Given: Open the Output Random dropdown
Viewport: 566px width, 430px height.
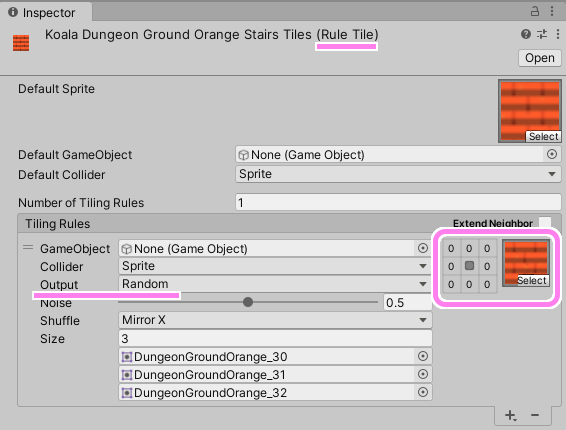Looking at the screenshot, I should [275, 284].
